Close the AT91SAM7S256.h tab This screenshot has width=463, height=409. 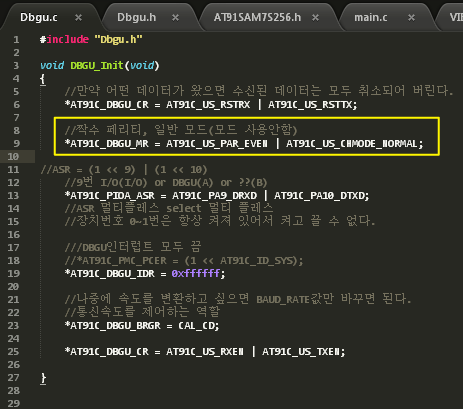tap(315, 18)
